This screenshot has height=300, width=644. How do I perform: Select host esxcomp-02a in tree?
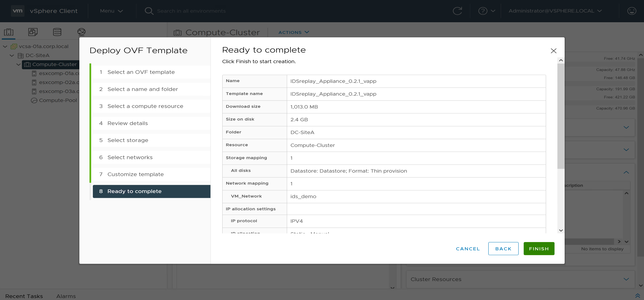pyautogui.click(x=59, y=83)
